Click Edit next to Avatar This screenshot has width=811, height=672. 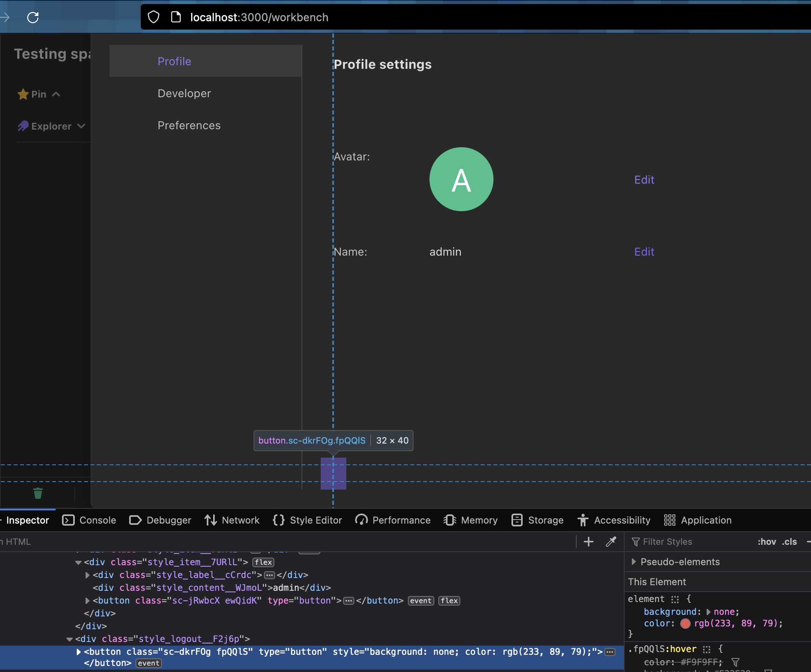point(643,180)
